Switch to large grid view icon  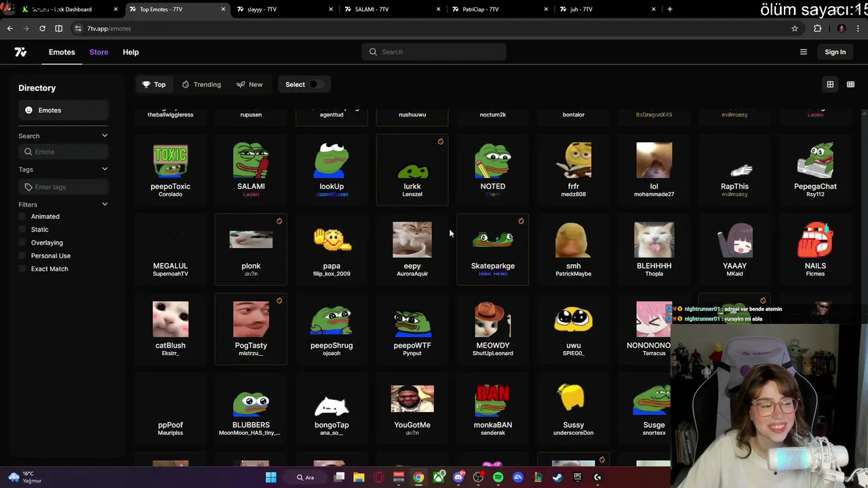pos(830,85)
